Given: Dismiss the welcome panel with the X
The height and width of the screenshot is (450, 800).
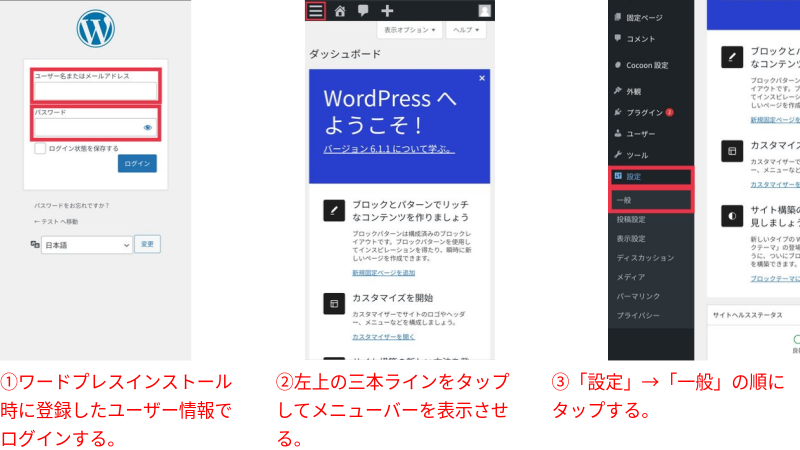Looking at the screenshot, I should click(x=482, y=78).
